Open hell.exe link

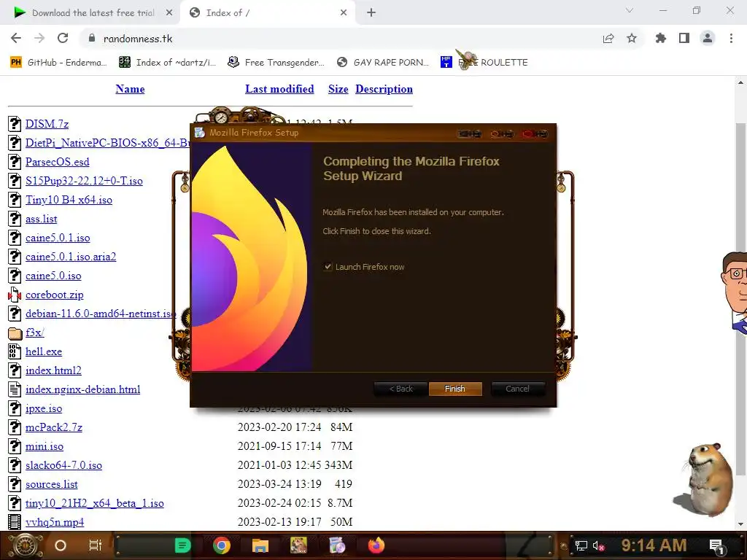(43, 351)
